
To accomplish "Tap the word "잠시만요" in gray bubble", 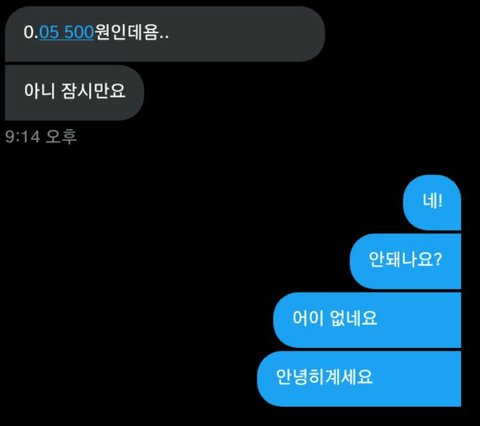I will click(93, 91).
